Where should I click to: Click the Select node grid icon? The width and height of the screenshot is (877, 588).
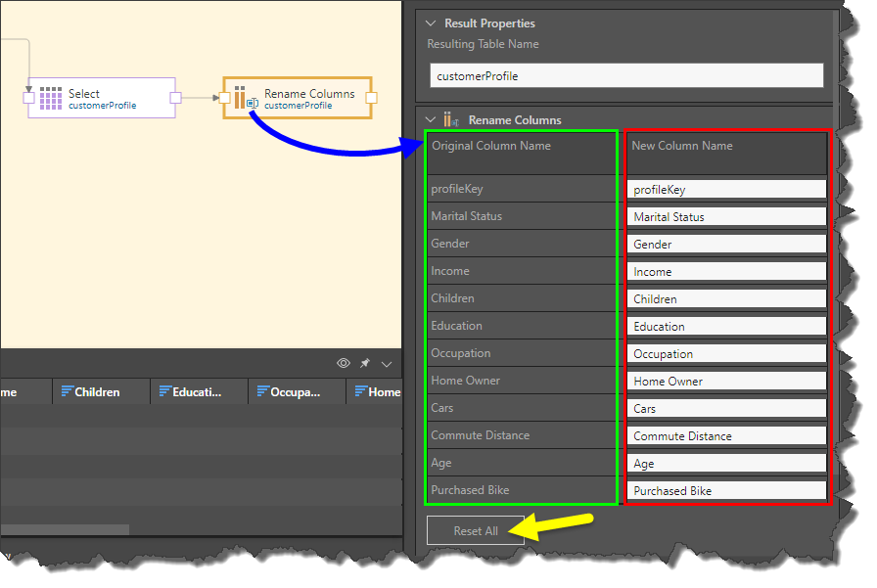51,98
